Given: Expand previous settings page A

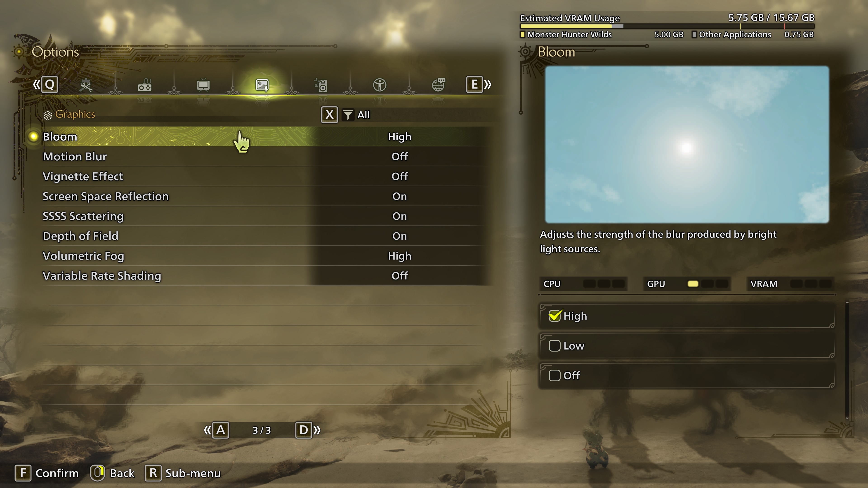Looking at the screenshot, I should pos(220,430).
